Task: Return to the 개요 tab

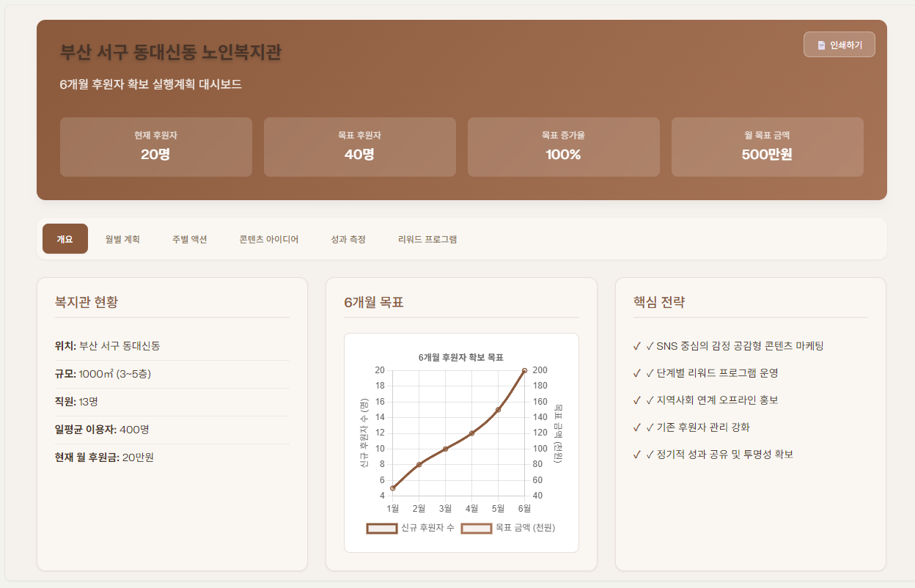Action: click(65, 238)
